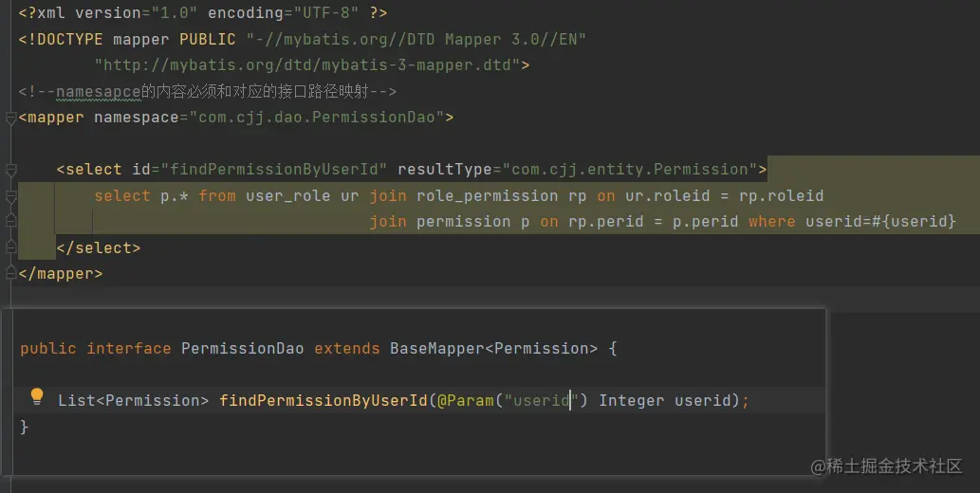Click rp.perid in the SQL
This screenshot has width=980, height=493.
(606, 222)
